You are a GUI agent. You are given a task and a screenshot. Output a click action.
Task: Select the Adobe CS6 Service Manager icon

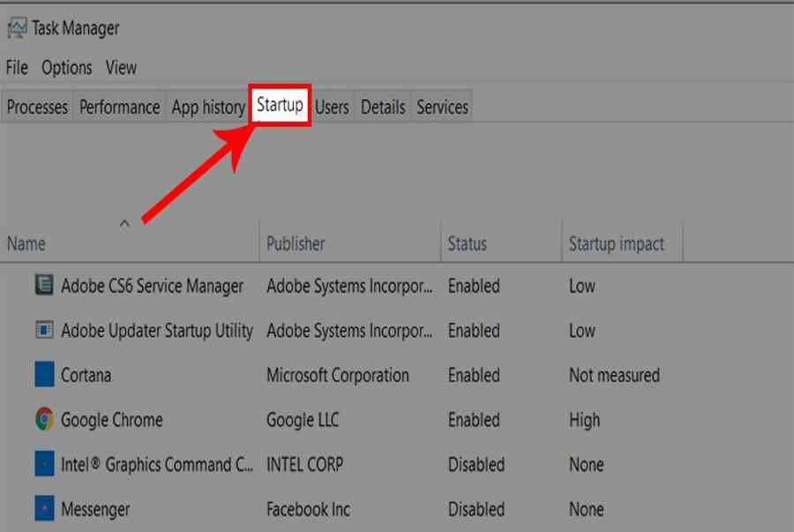[44, 284]
